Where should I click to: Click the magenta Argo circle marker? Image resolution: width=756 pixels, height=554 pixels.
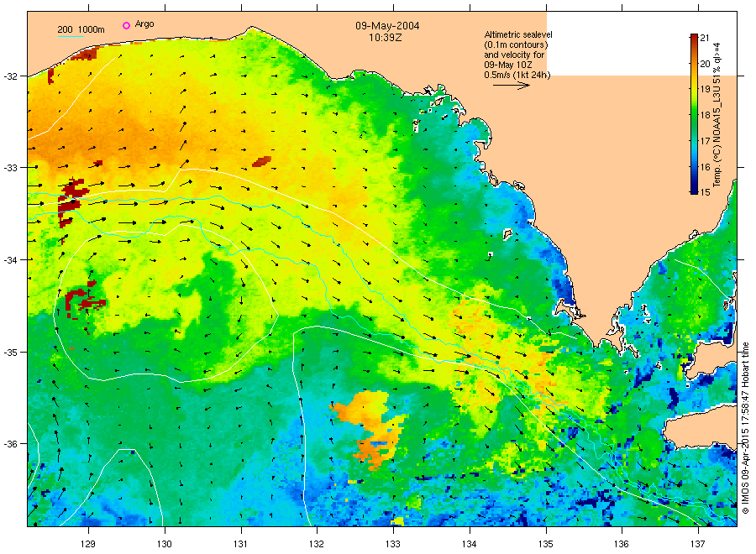126,25
